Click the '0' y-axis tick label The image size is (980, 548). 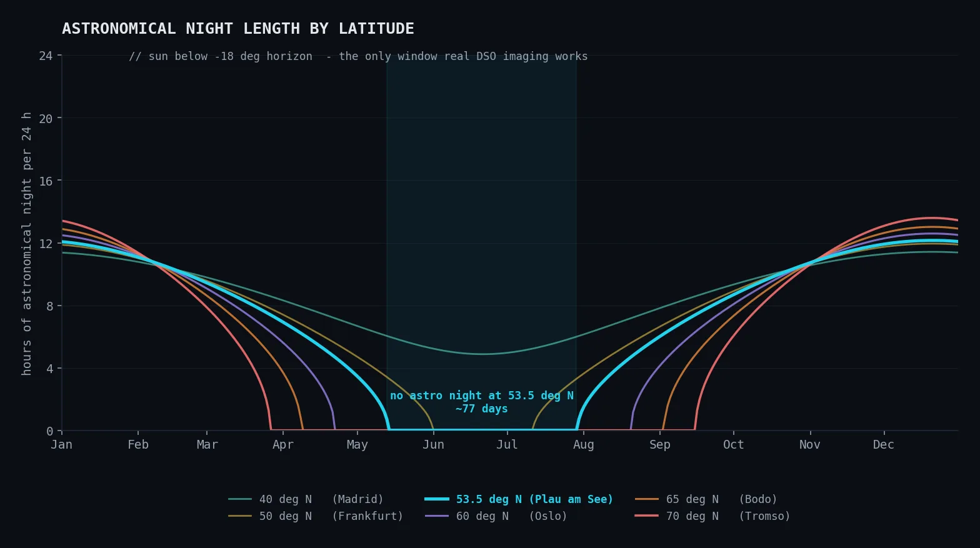tap(49, 431)
